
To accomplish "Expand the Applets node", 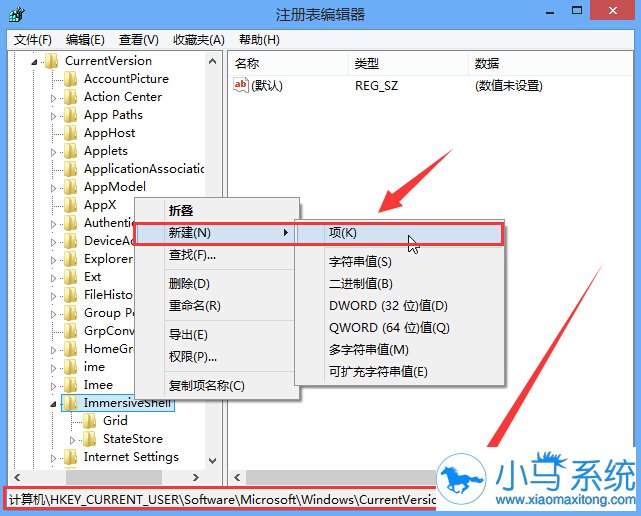I will 53,152.
